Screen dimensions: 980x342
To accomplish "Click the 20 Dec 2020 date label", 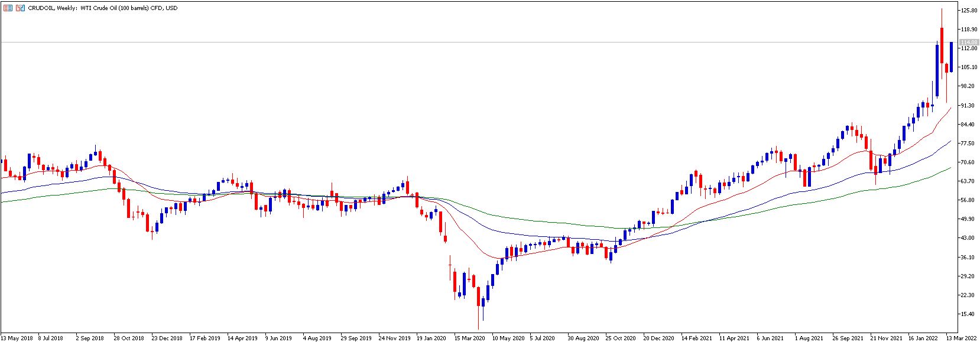I will pyautogui.click(x=659, y=338).
